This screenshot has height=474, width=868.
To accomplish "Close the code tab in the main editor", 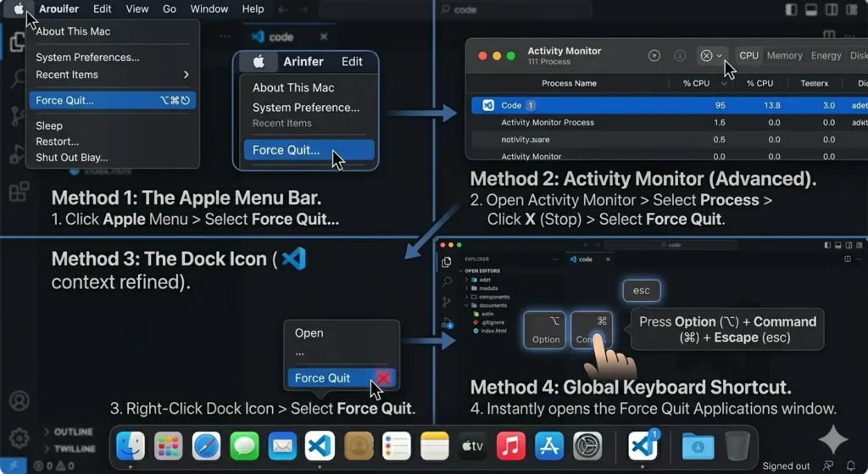I will (324, 36).
